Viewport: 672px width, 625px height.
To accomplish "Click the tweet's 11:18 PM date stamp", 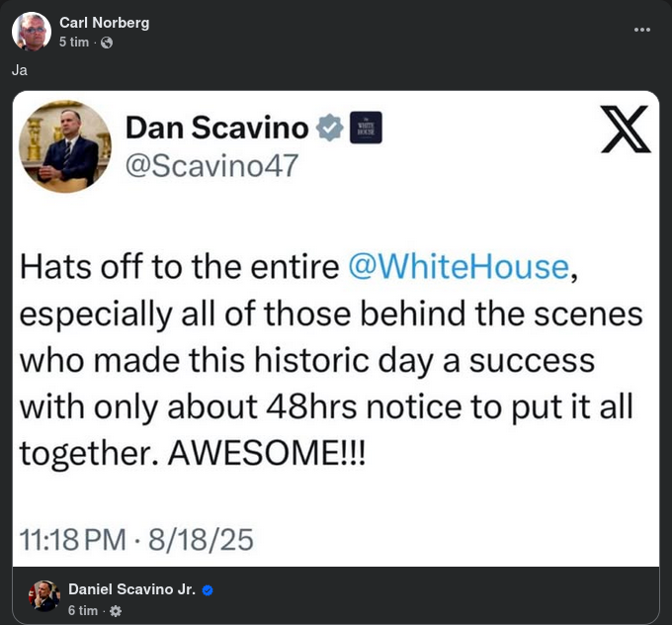I will coord(136,539).
